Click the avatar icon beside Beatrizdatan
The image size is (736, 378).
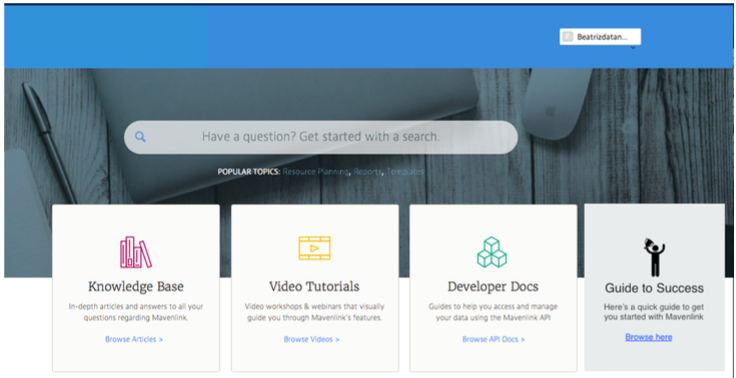pos(568,37)
